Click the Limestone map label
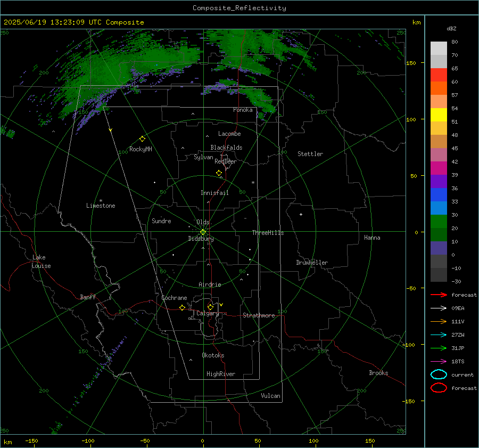479x448 pixels. point(101,206)
